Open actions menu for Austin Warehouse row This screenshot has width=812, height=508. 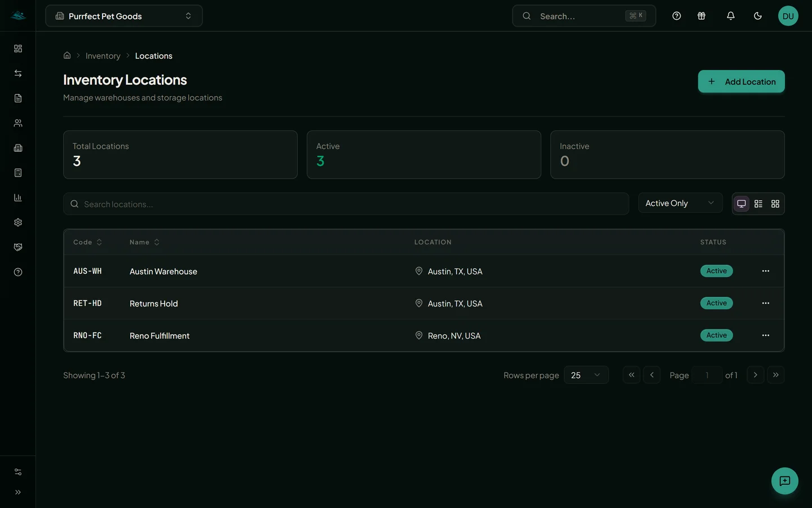pos(766,271)
